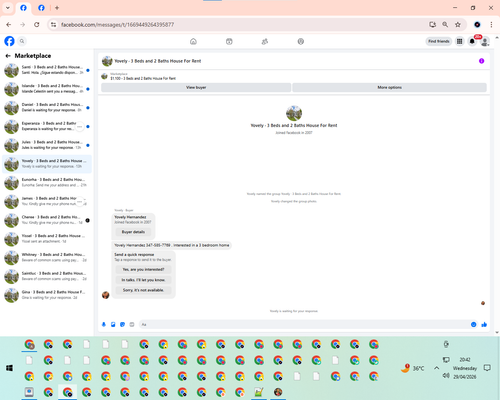Reload the current page
500x400 pixels.
[x=37, y=25]
